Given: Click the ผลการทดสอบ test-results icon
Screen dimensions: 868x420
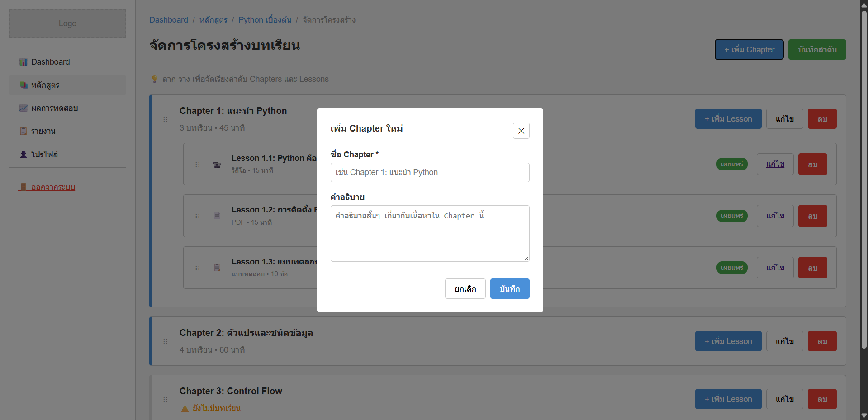Looking at the screenshot, I should [x=23, y=108].
